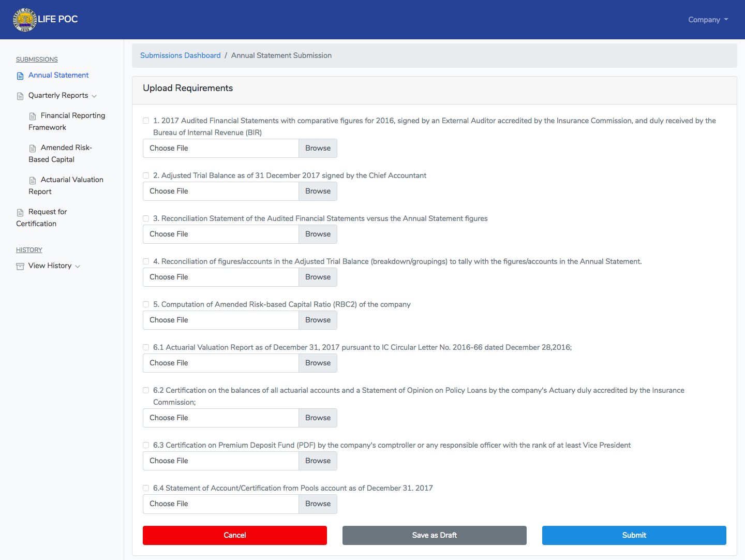Click the Quarterly Reports document icon
Screen dimensions: 745x560
tap(20, 96)
